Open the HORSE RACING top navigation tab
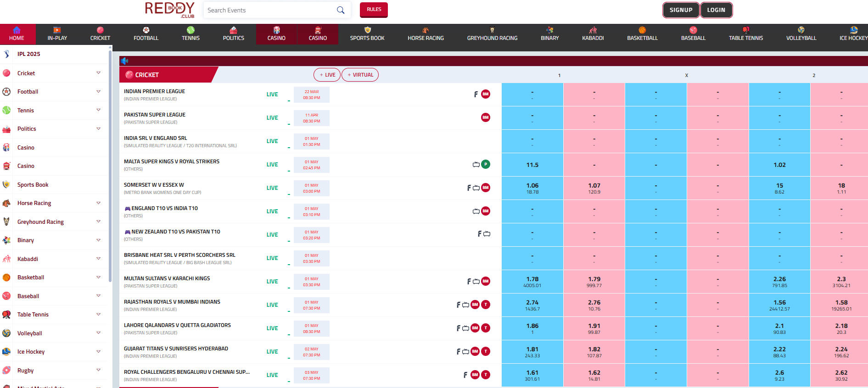 point(426,34)
